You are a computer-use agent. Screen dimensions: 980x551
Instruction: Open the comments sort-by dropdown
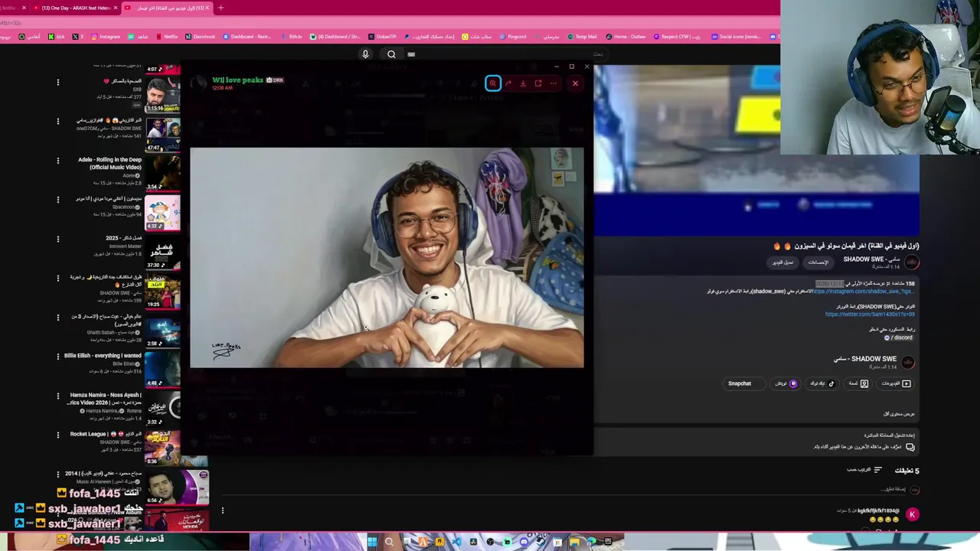(x=864, y=470)
